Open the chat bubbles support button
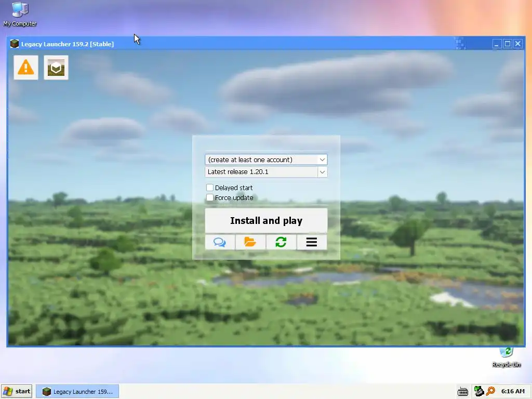 [220, 242]
